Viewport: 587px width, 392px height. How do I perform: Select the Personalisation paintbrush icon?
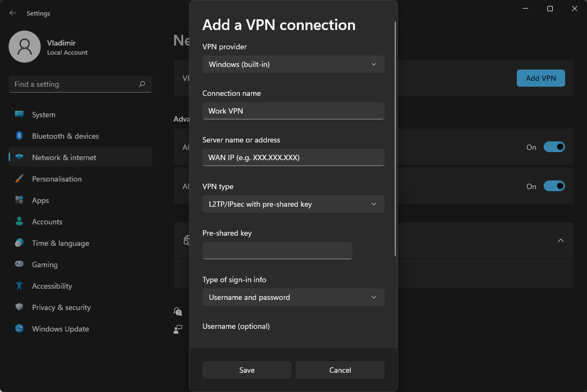[19, 179]
